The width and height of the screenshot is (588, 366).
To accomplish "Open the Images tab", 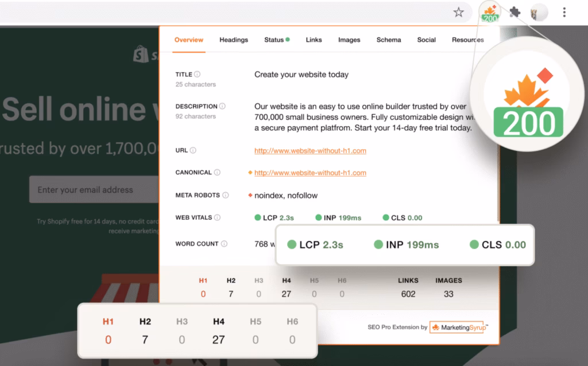I will [x=349, y=40].
